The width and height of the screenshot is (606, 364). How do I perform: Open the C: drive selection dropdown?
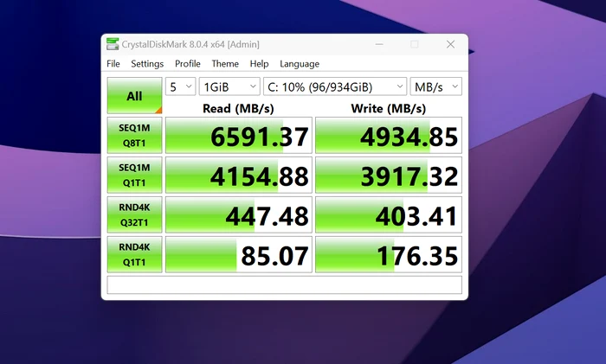(x=335, y=86)
